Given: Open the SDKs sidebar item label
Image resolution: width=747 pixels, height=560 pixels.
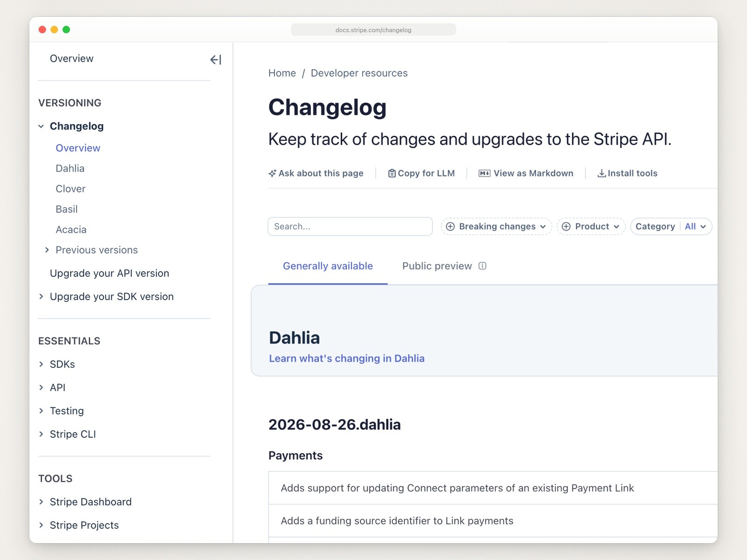Looking at the screenshot, I should [x=63, y=364].
